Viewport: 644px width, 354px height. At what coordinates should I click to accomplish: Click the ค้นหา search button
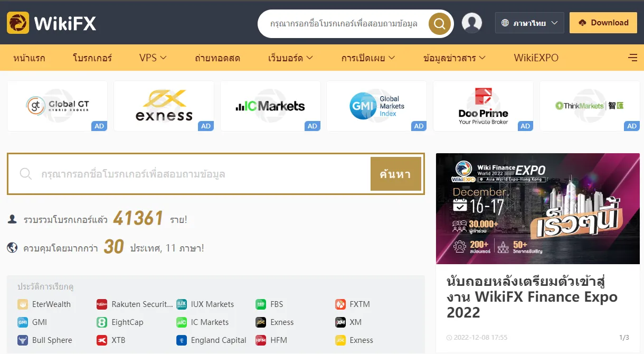[395, 174]
